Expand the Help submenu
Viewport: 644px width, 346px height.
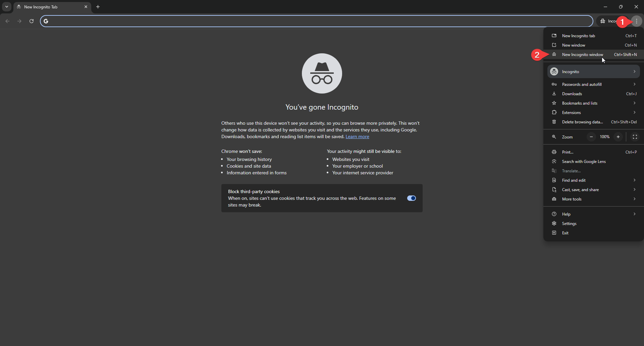pyautogui.click(x=594, y=214)
